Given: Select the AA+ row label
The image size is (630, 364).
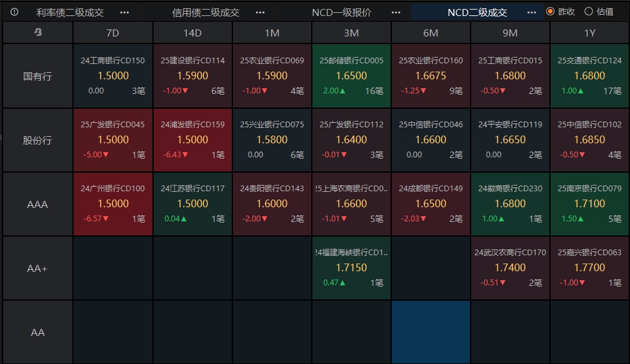Looking at the screenshot, I should coord(38,268).
